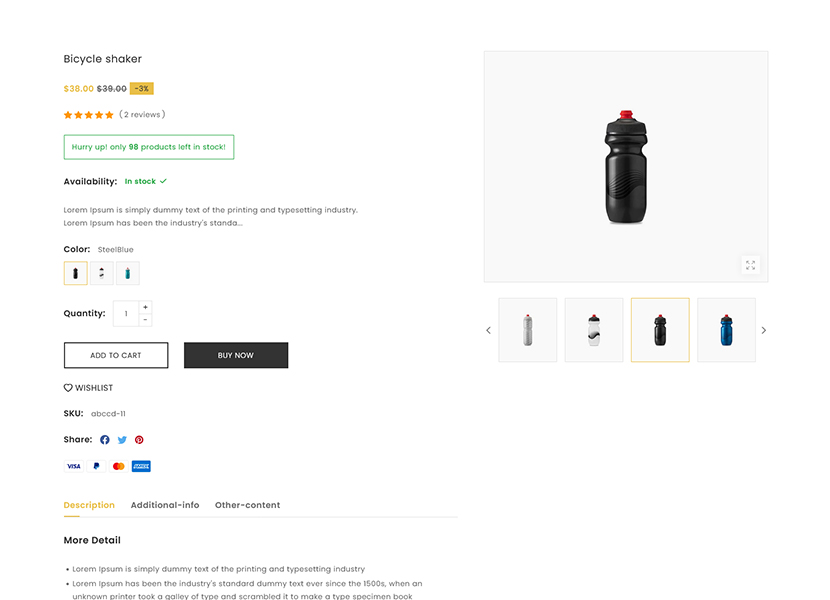
Task: Select the blue bottle thumbnail
Action: pos(726,329)
